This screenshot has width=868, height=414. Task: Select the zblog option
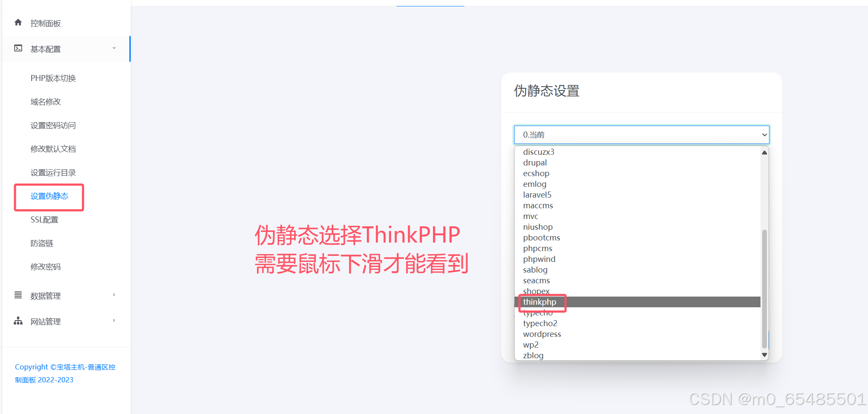(x=638, y=355)
